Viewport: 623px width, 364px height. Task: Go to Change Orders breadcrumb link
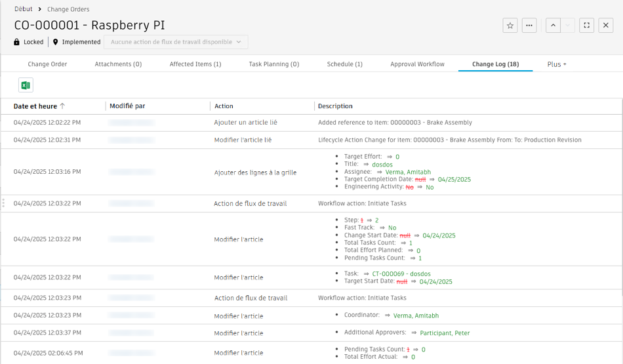(68, 9)
